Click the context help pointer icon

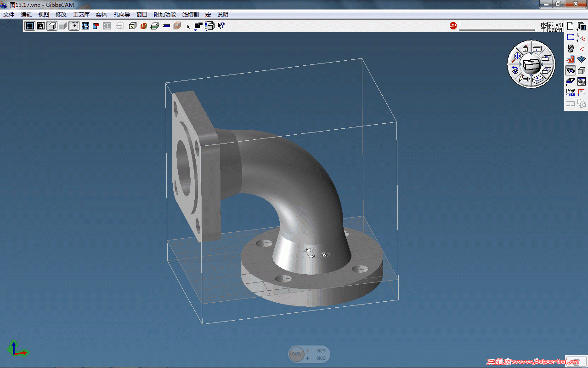[221, 26]
